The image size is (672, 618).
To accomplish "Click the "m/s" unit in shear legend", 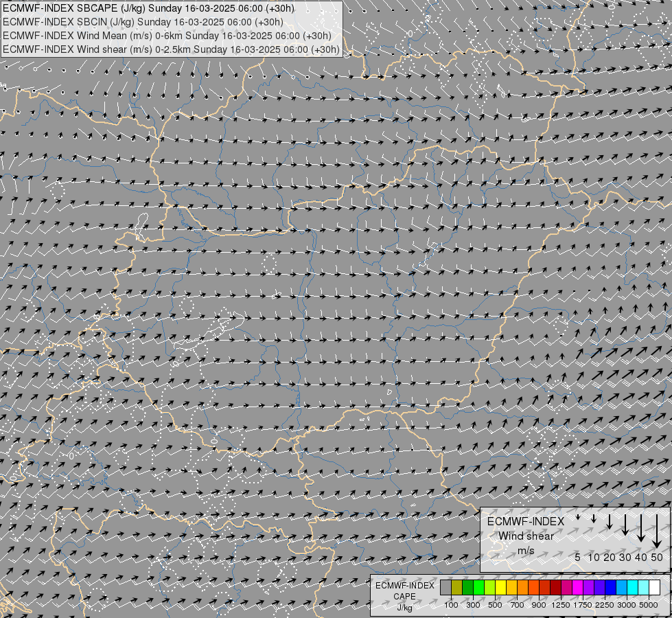I will click(x=526, y=550).
